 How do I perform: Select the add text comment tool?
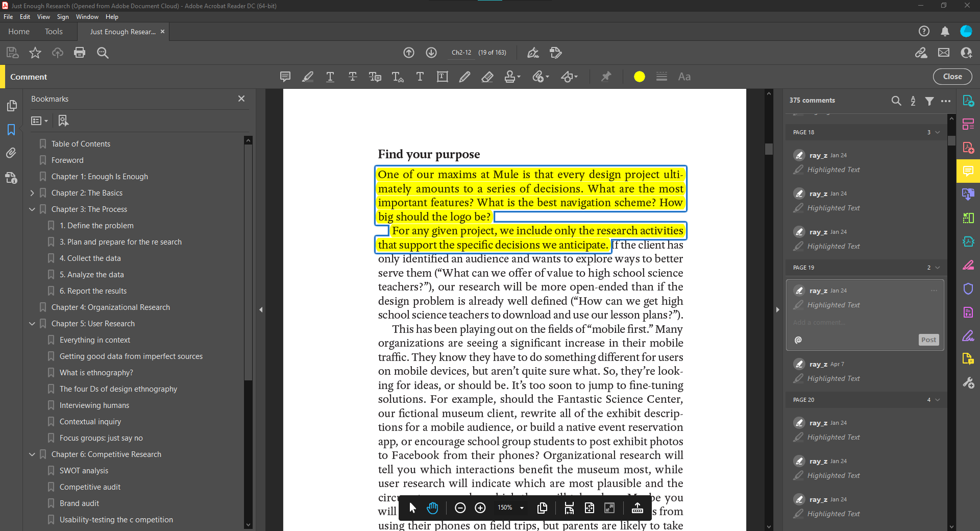coord(420,77)
